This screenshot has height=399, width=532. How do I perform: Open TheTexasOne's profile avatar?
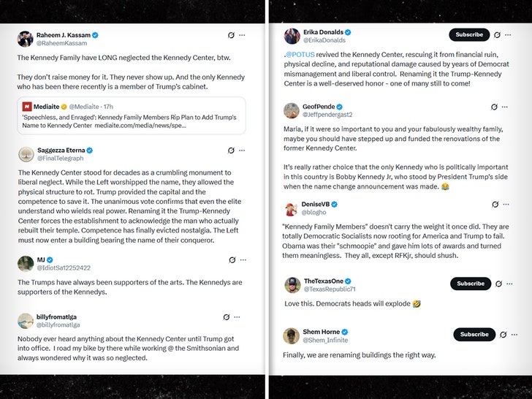coord(292,285)
